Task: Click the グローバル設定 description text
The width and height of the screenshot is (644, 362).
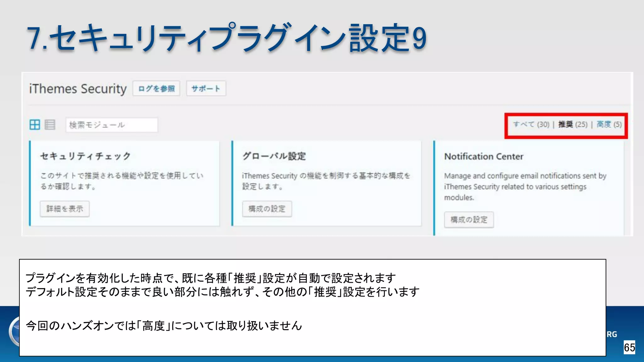Action: pyautogui.click(x=326, y=181)
